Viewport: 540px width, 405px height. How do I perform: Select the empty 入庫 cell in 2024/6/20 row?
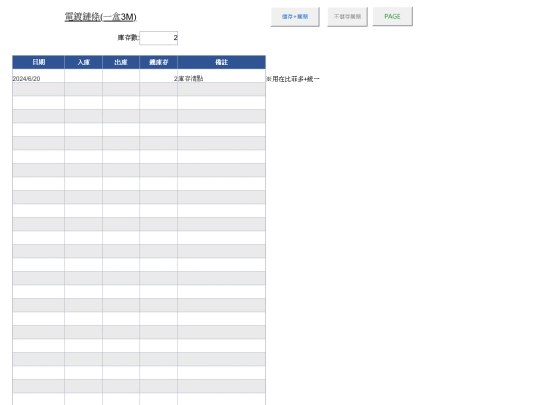pyautogui.click(x=83, y=76)
